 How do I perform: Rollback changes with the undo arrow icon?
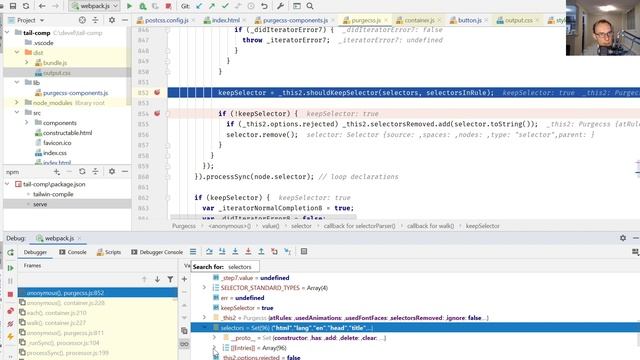click(264, 6)
